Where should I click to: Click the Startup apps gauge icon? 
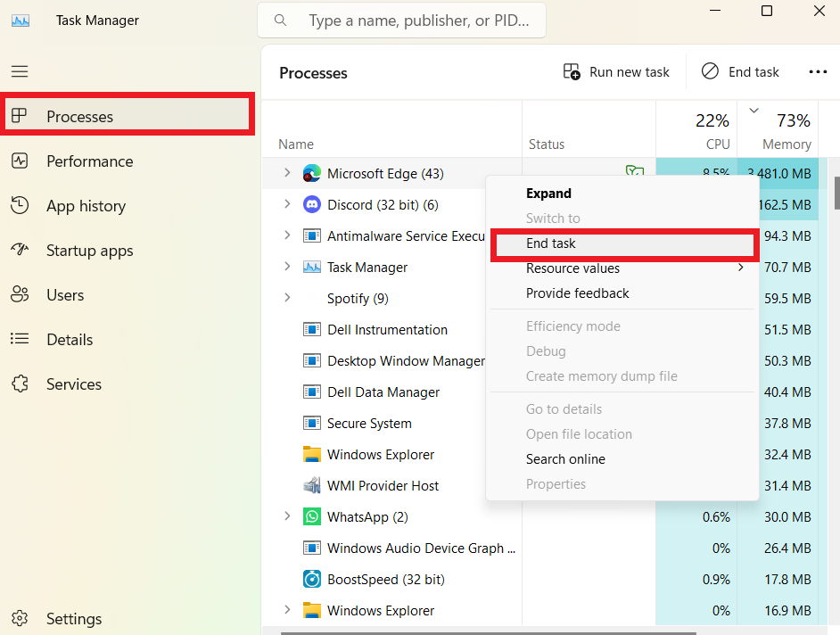pos(20,250)
